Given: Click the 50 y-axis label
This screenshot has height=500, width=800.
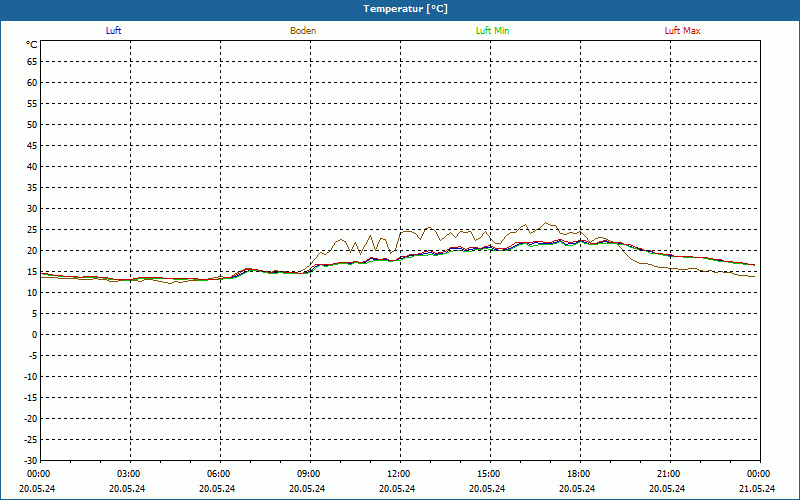Looking at the screenshot, I should (x=32, y=124).
